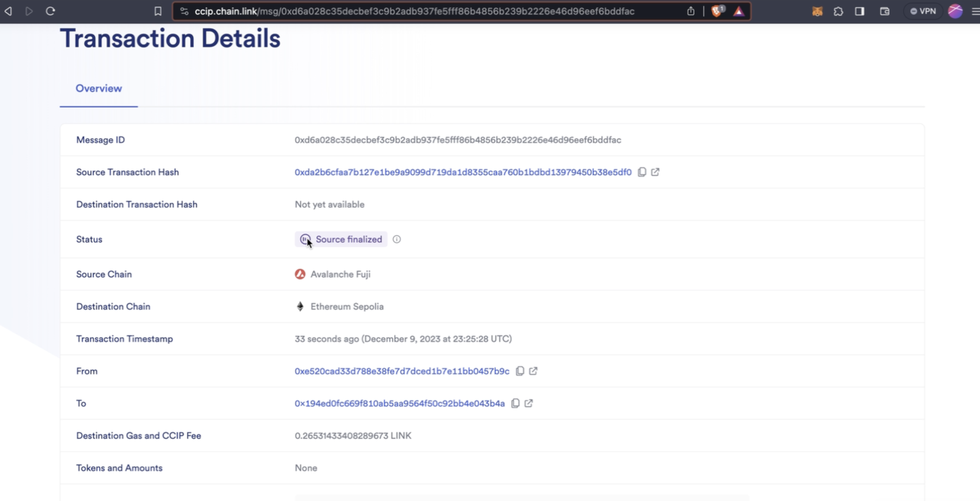This screenshot has height=501, width=980.
Task: Reload the current page
Action: pyautogui.click(x=50, y=11)
